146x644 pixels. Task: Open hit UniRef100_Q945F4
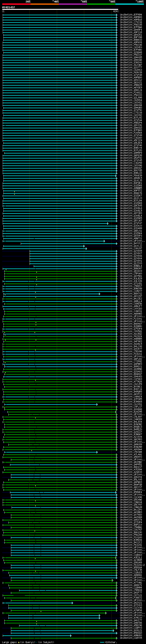(x=131, y=30)
